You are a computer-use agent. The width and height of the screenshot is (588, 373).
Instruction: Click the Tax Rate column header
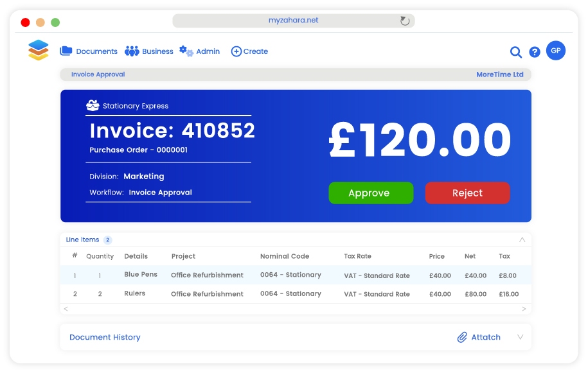point(357,256)
